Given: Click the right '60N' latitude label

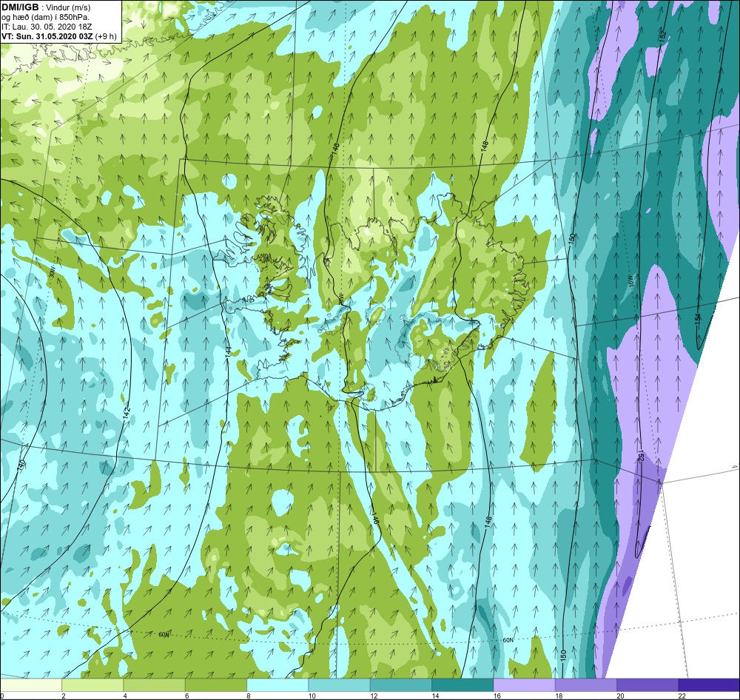Looking at the screenshot, I should point(508,641).
